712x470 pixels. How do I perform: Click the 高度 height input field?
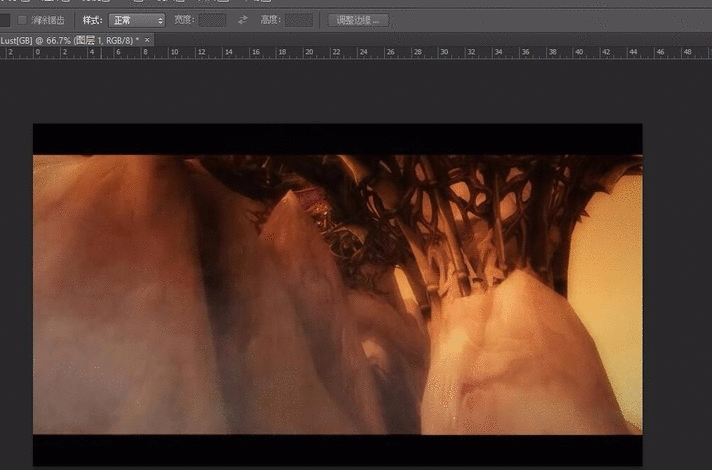pyautogui.click(x=298, y=20)
